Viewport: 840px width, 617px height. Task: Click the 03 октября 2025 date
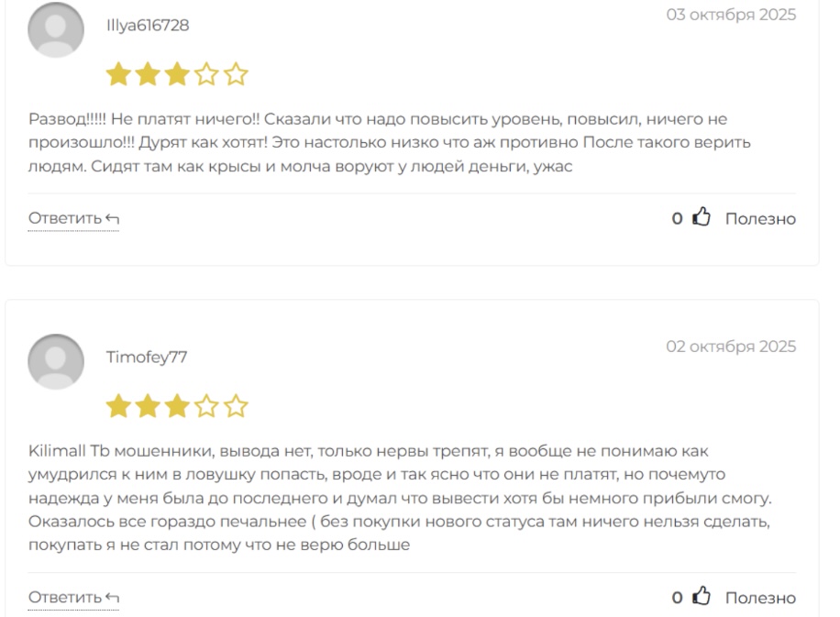click(731, 15)
